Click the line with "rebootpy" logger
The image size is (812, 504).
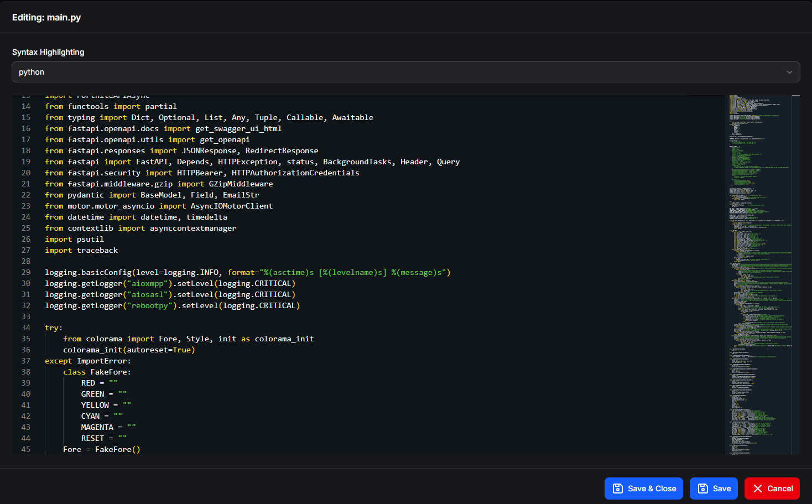pos(173,305)
